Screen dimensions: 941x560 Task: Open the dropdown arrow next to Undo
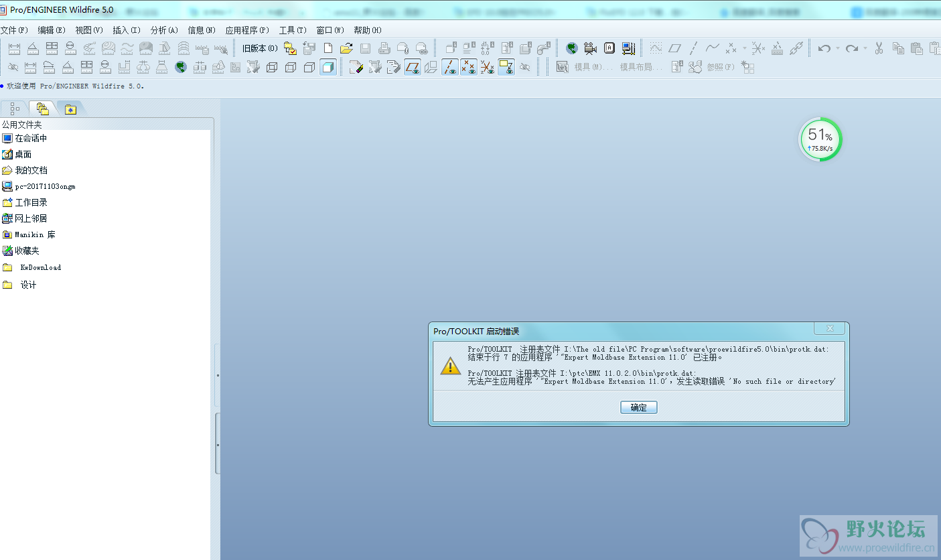(837, 48)
